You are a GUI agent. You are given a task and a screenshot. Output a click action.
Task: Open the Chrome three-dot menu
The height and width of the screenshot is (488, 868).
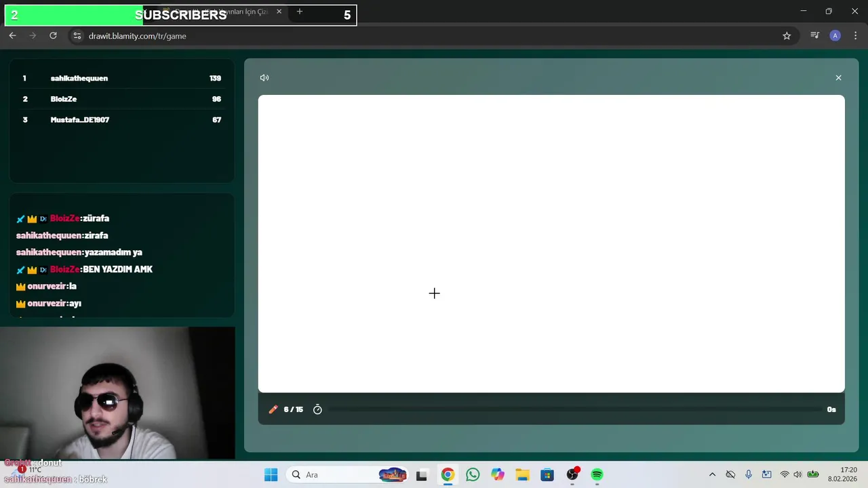(x=856, y=36)
